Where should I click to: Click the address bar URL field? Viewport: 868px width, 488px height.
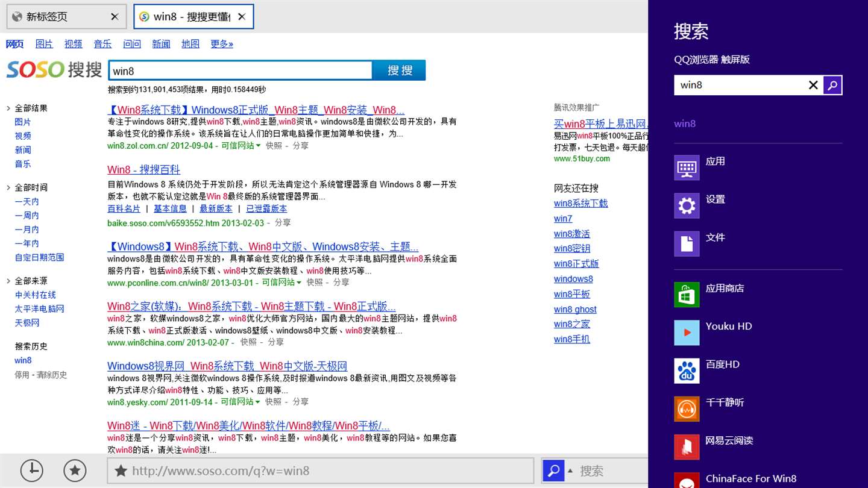point(321,471)
